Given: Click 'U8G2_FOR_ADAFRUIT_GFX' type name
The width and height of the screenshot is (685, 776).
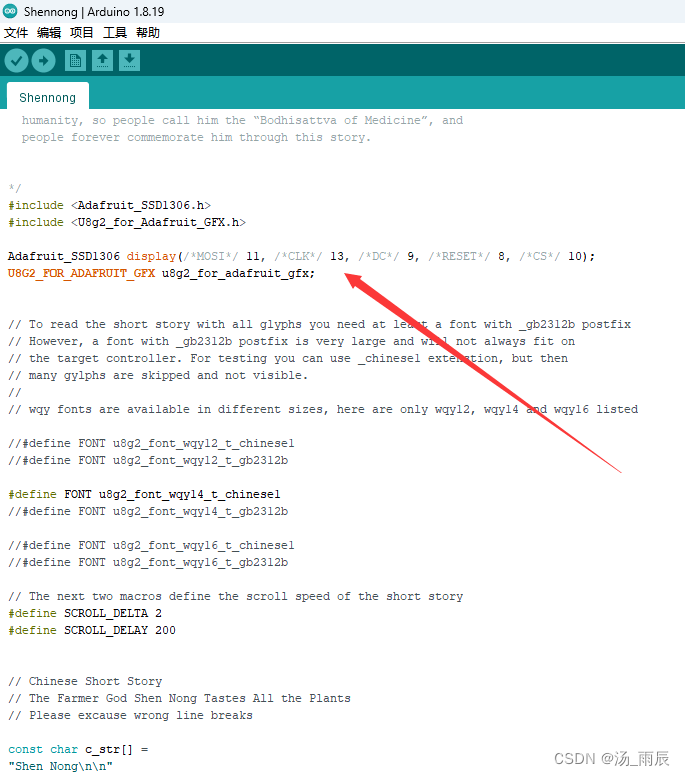Looking at the screenshot, I should click(81, 273).
